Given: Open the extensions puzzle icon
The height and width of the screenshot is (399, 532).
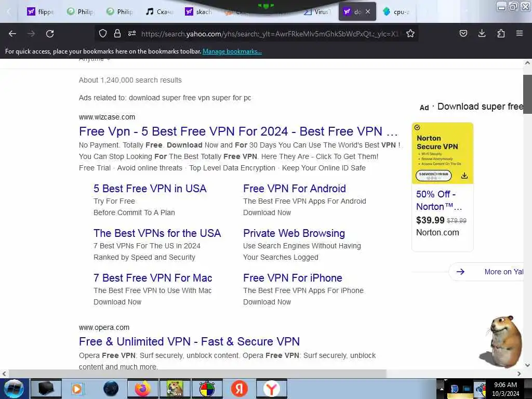Looking at the screenshot, I should point(501,33).
